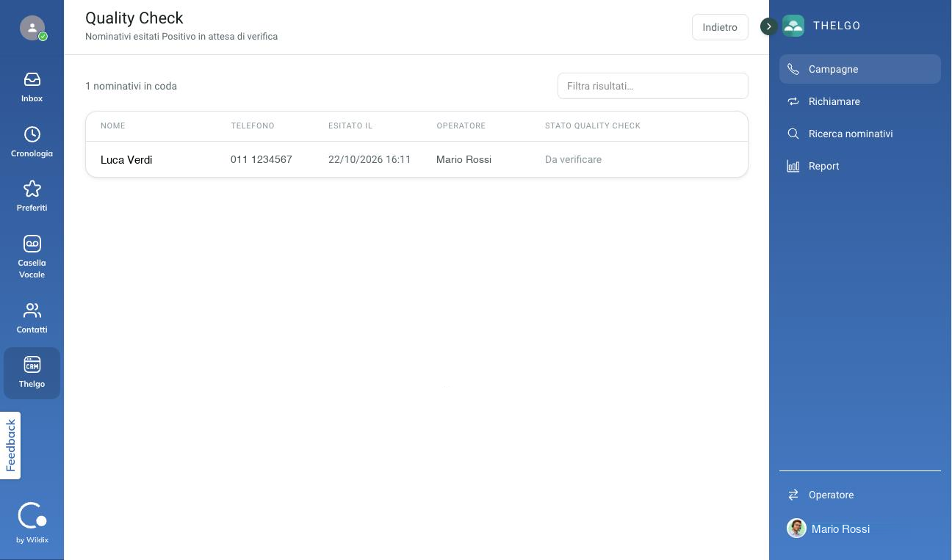Click phone number 011 1234567
This screenshot has width=952, height=560.
(262, 159)
